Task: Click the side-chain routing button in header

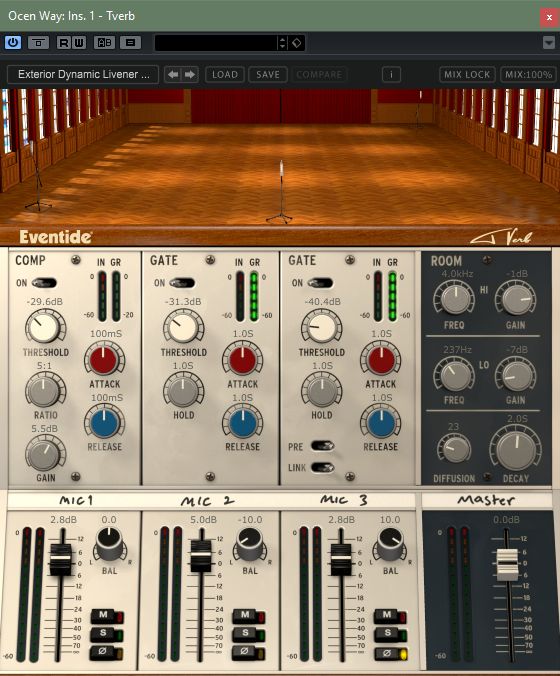Action: pyautogui.click(x=38, y=43)
